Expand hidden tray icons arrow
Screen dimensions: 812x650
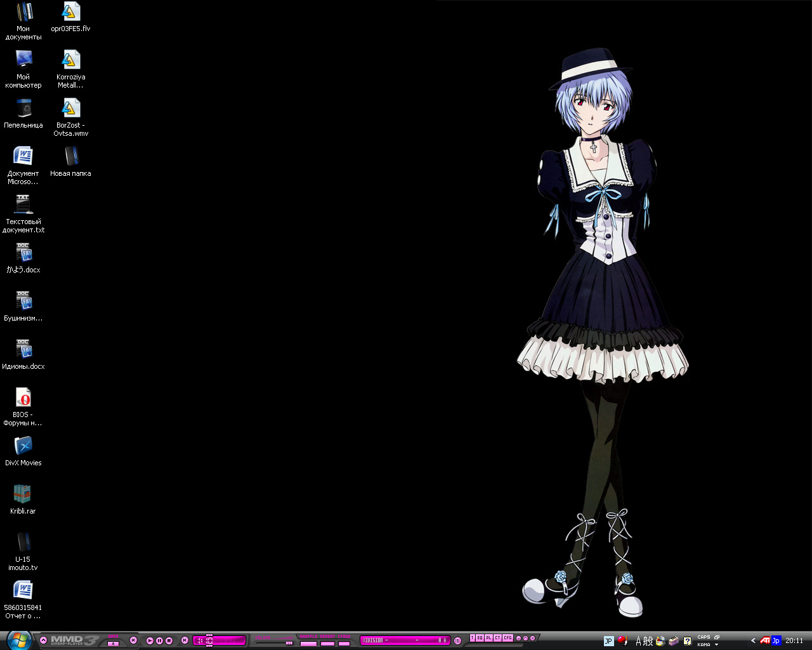tap(753, 640)
